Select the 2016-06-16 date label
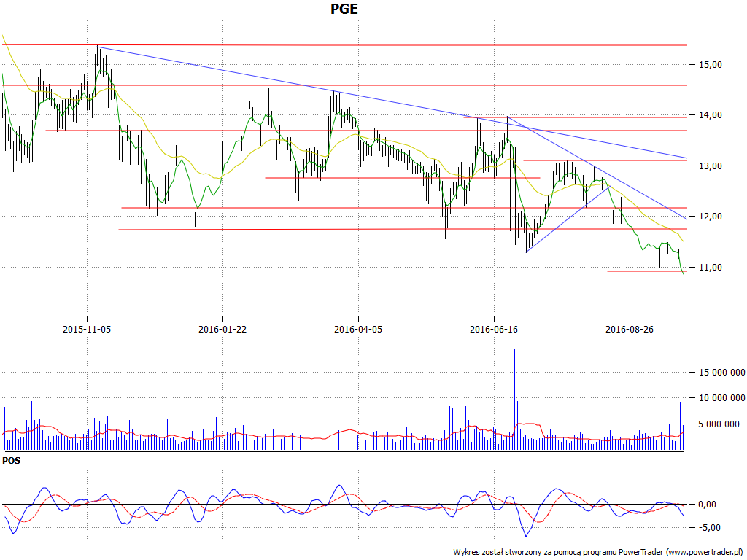 point(494,329)
